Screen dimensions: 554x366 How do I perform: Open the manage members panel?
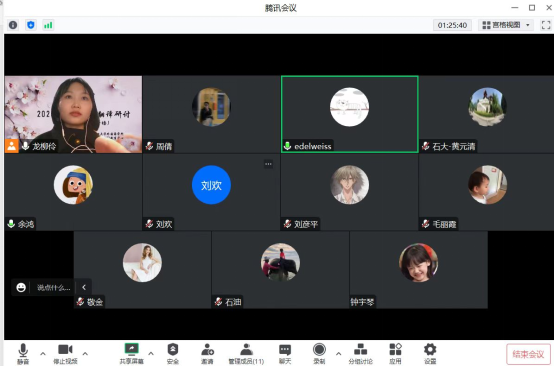click(246, 354)
